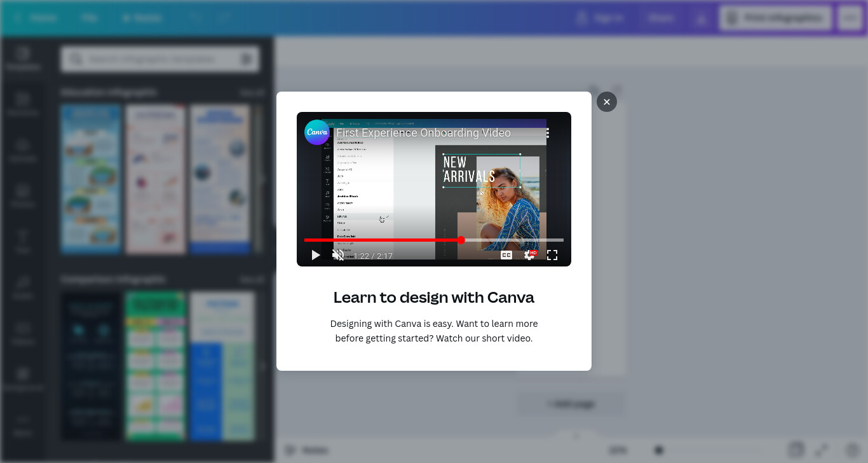Open the File menu

click(x=89, y=18)
